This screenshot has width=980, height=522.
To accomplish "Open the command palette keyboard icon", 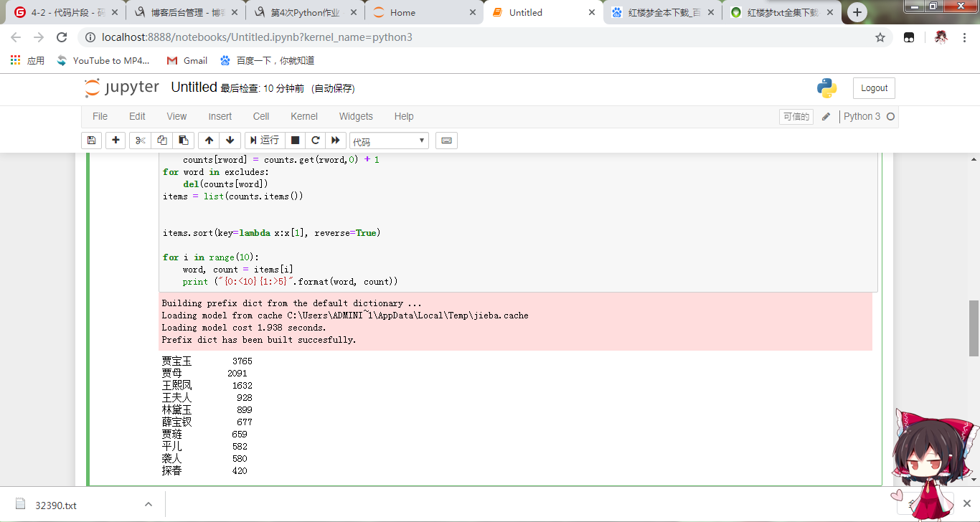I will point(446,141).
